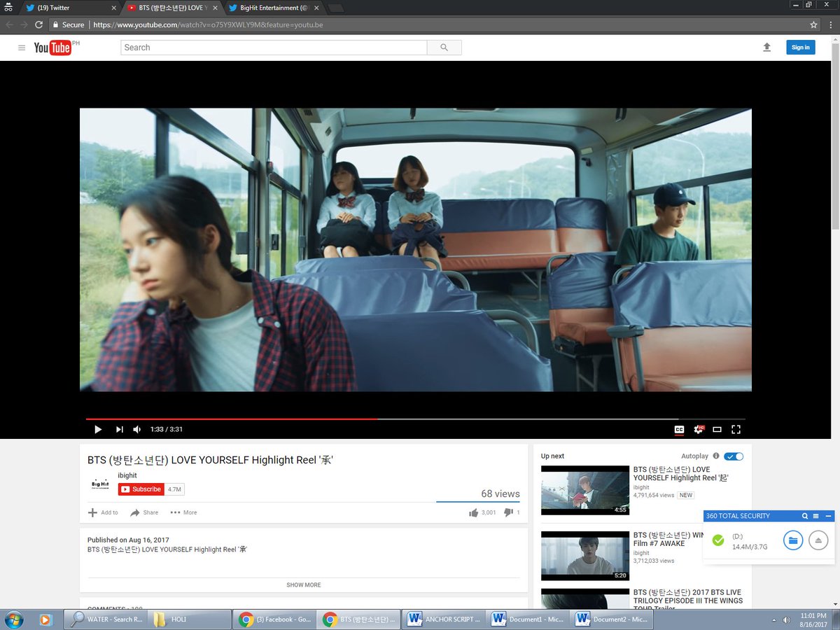The width and height of the screenshot is (840, 630).
Task: Toggle the Autoplay switch
Action: tap(734, 456)
